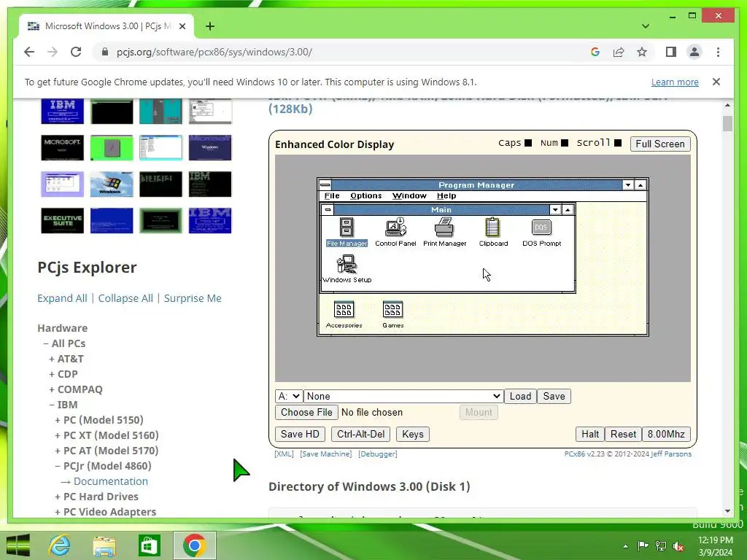Screen dimensions: 747x560
Task: Open Help menu in Program Manager
Action: (x=446, y=195)
